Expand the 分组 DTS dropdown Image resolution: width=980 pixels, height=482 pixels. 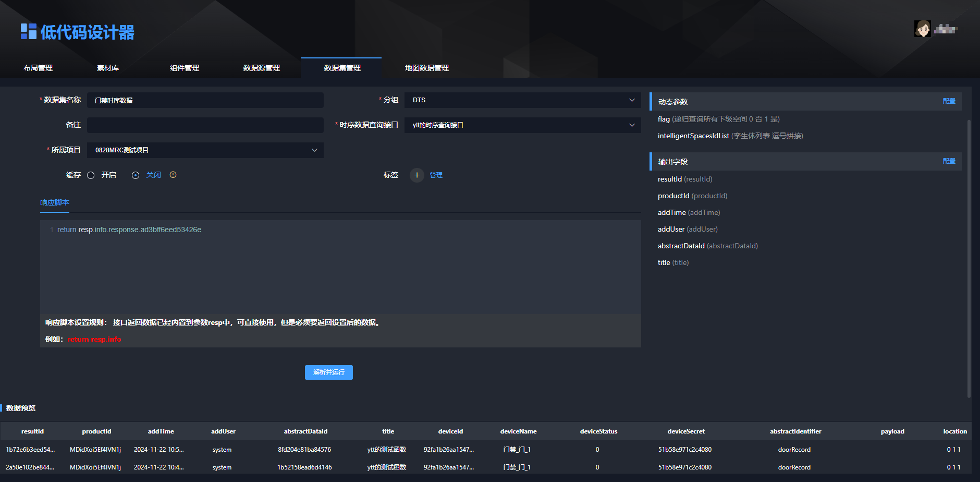coord(522,100)
